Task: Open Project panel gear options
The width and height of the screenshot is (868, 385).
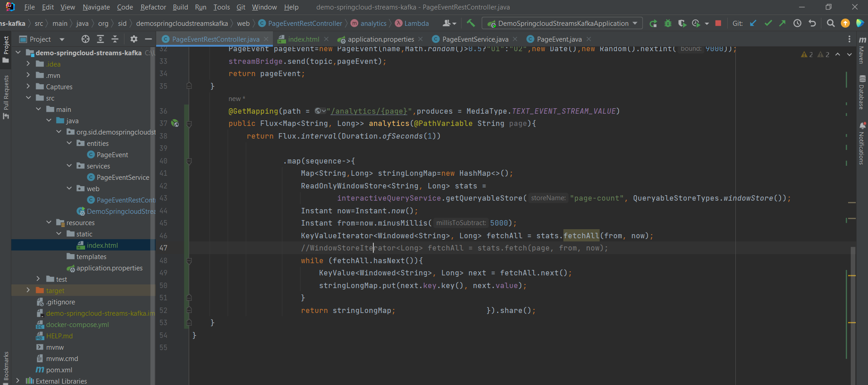Action: (134, 39)
